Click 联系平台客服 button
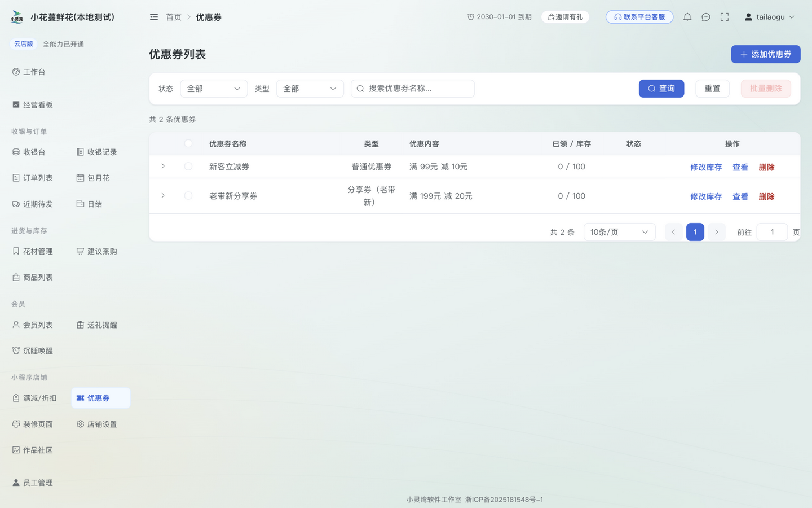 click(x=639, y=17)
